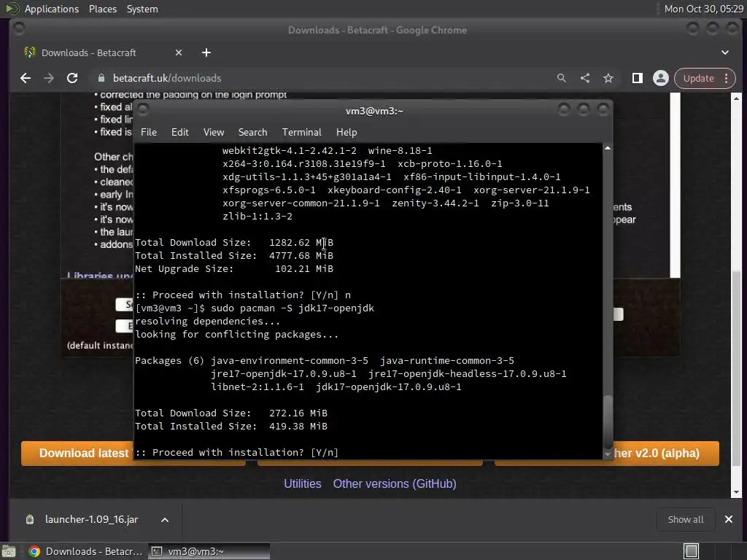The width and height of the screenshot is (747, 560).
Task: Open Other versions (GitHub) link
Action: coord(395,484)
